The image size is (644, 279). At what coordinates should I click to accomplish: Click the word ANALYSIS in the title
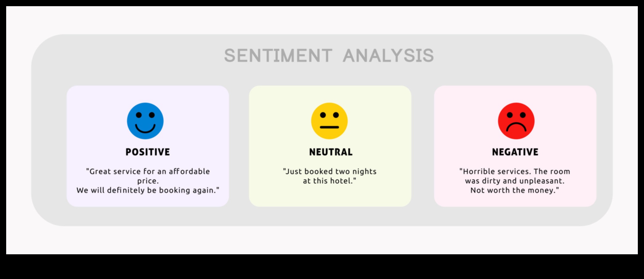pyautogui.click(x=388, y=56)
